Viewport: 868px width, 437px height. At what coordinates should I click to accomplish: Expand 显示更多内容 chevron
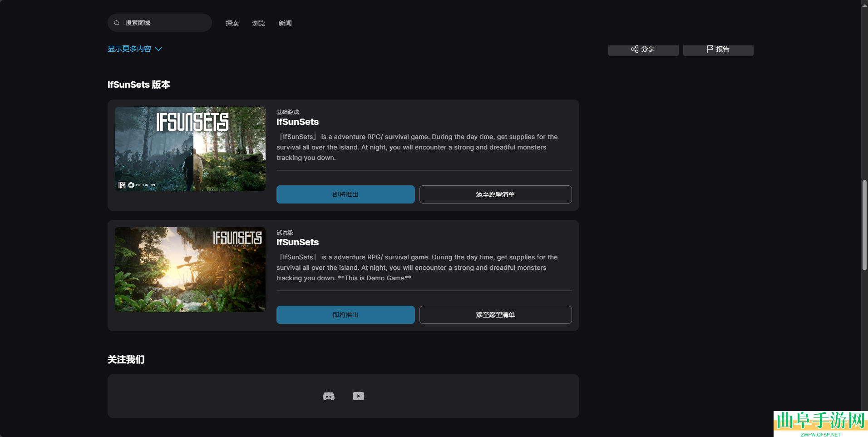[158, 49]
